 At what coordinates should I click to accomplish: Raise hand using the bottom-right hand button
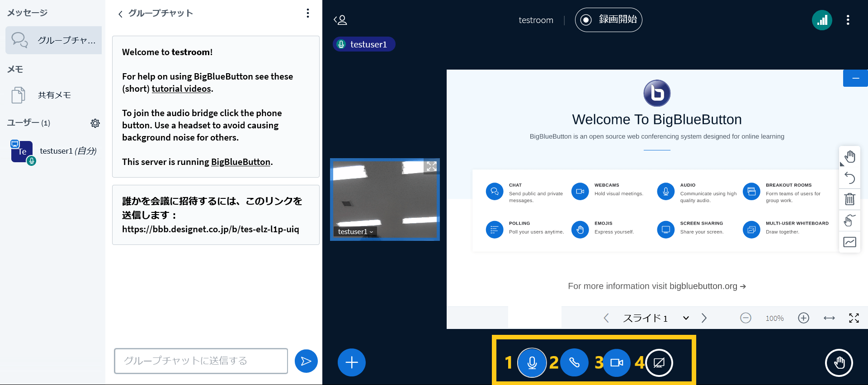pyautogui.click(x=839, y=362)
